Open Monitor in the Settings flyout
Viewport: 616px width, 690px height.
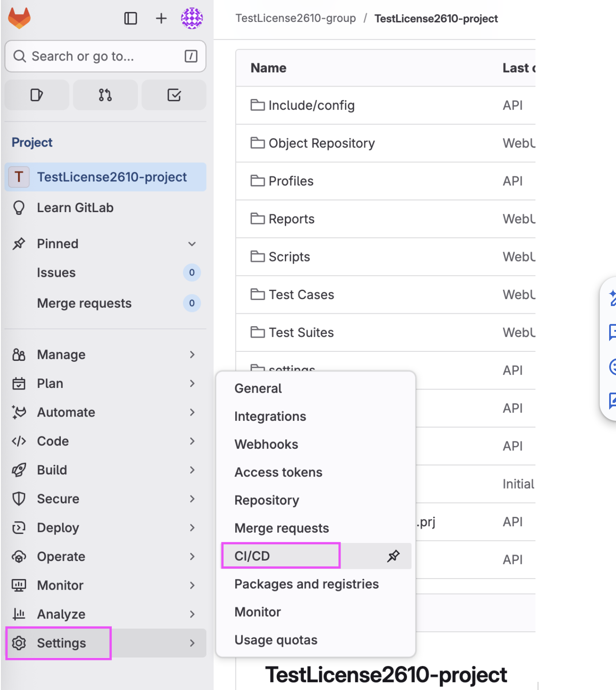point(316,612)
